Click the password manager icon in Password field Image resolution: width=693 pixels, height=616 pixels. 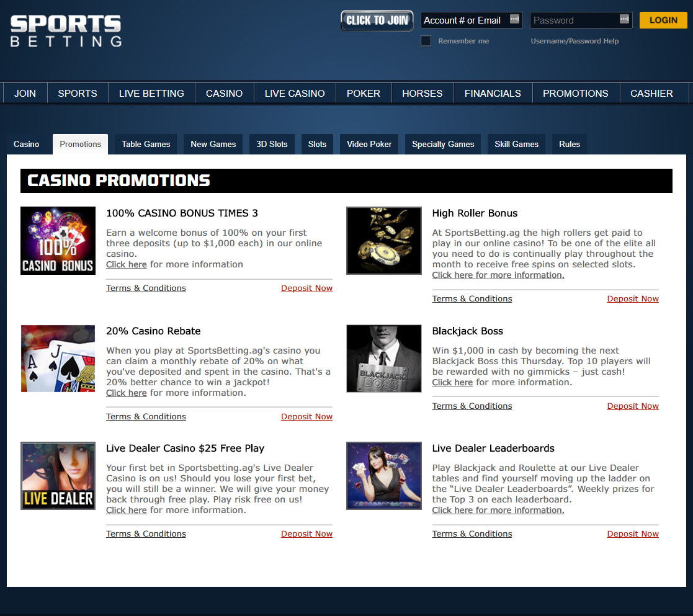coord(624,19)
